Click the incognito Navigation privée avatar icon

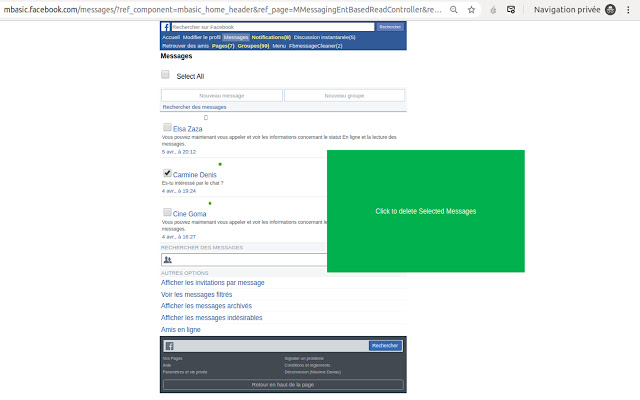(x=610, y=10)
